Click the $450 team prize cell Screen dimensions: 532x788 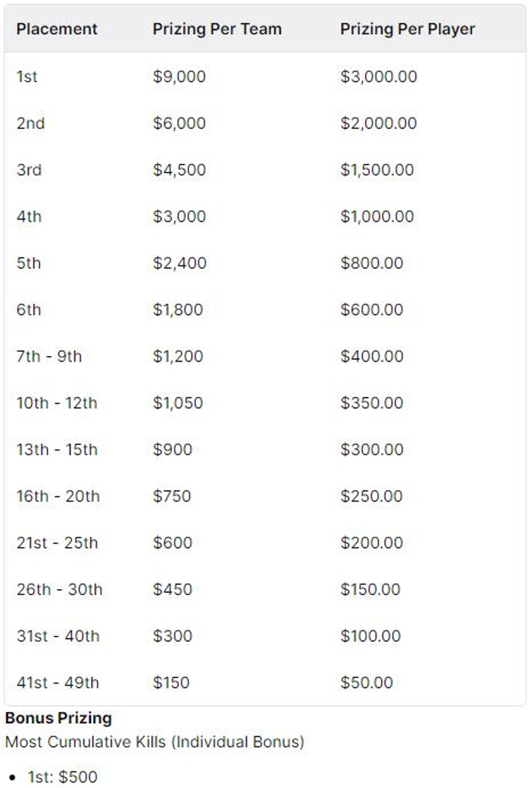click(172, 590)
